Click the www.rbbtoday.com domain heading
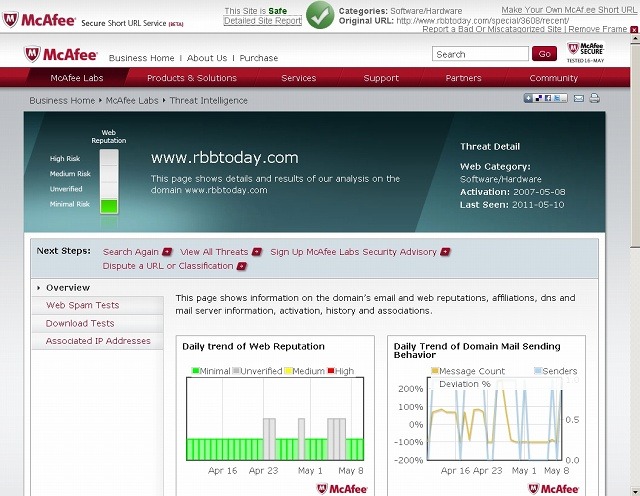Viewport: 640px width, 496px height. (x=224, y=158)
